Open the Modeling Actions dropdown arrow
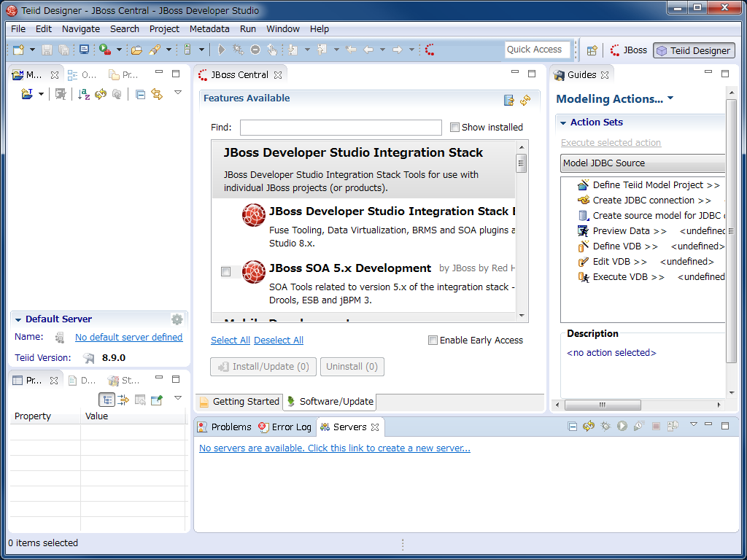This screenshot has width=747, height=560. [671, 98]
